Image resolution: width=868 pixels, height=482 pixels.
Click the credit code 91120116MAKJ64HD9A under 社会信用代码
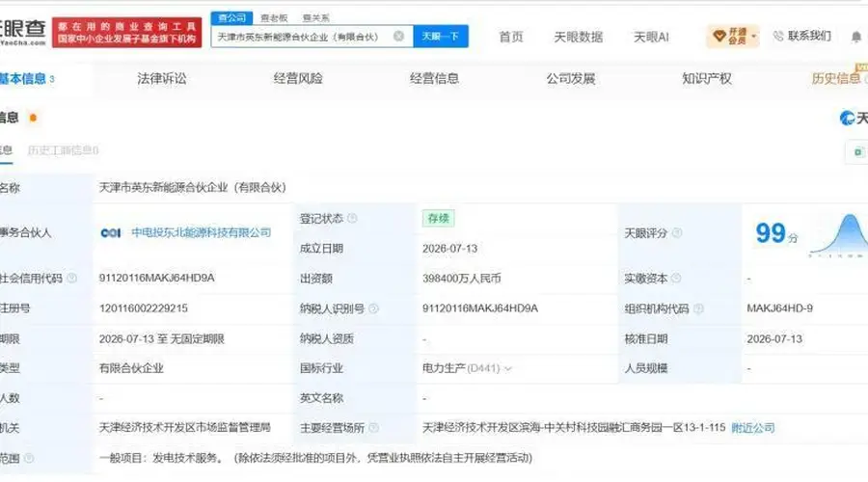pyautogui.click(x=156, y=278)
